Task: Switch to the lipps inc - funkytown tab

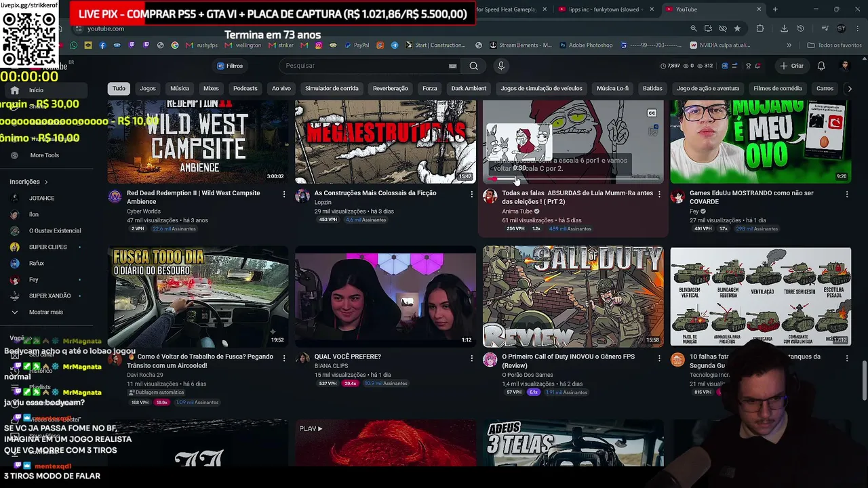Action: point(604,9)
